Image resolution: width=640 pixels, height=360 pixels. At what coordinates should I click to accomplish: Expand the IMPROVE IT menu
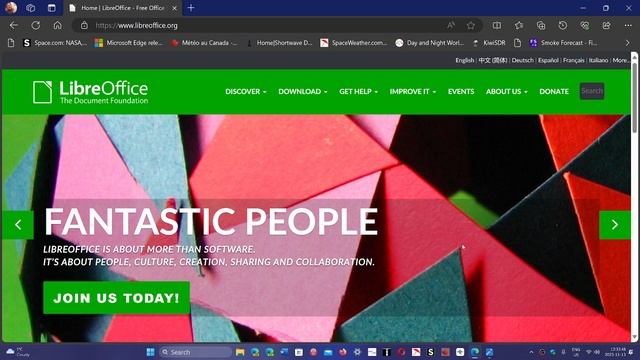412,91
